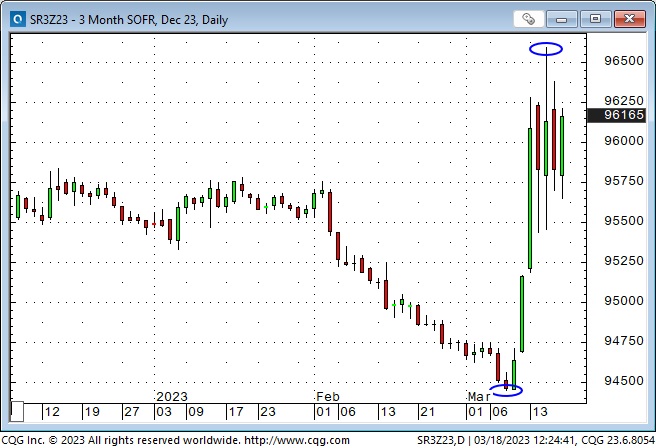Click the 95250 price axis label

tap(624, 261)
